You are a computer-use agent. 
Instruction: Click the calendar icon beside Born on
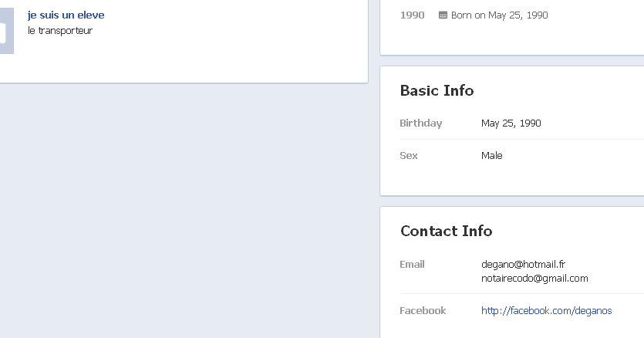[x=443, y=15]
